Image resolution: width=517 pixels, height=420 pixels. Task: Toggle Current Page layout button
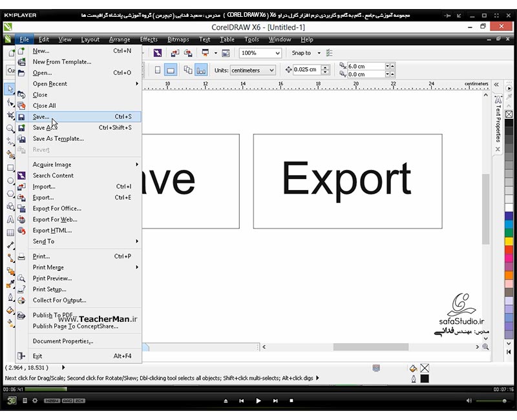tap(201, 70)
